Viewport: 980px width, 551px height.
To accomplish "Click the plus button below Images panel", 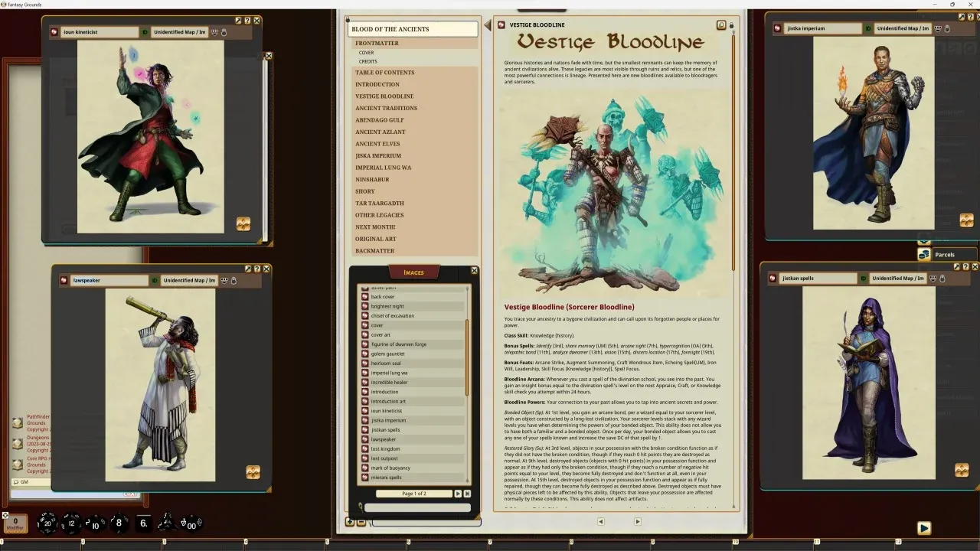I will [350, 522].
